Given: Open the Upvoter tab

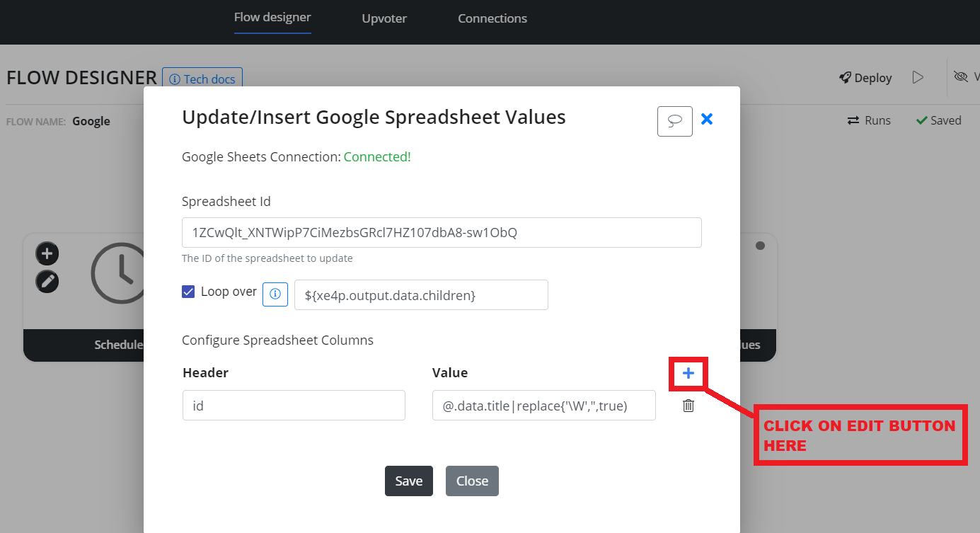Looking at the screenshot, I should point(384,18).
